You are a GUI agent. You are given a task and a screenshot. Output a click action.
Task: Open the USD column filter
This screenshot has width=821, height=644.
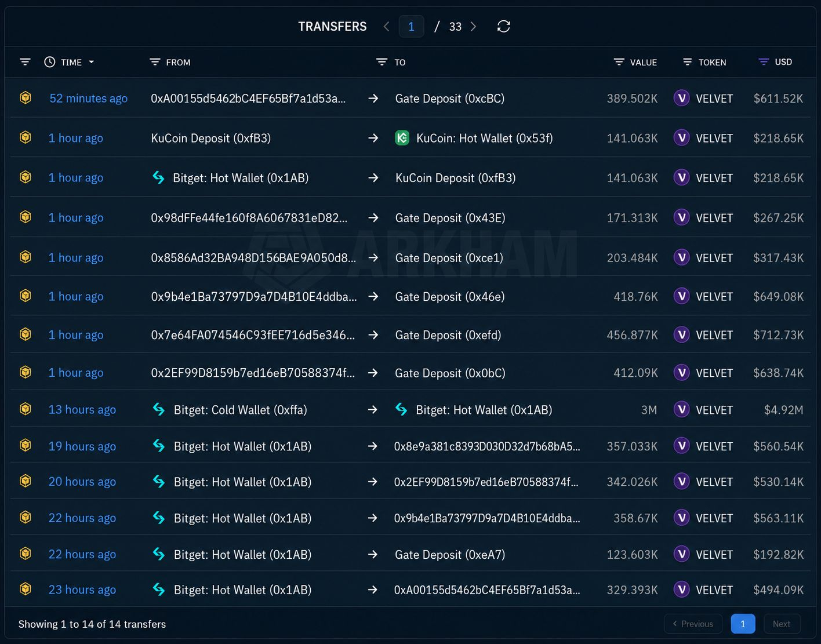pos(764,62)
